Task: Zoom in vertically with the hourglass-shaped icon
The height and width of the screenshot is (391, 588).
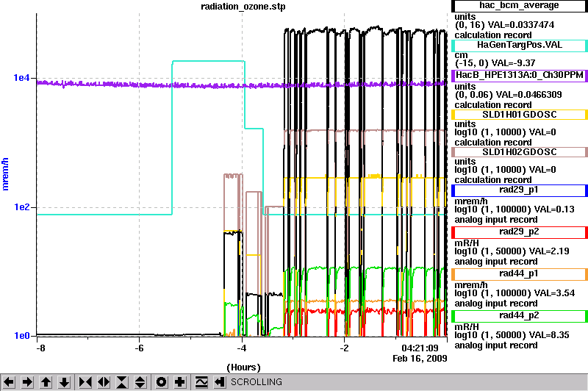Action: click(122, 382)
